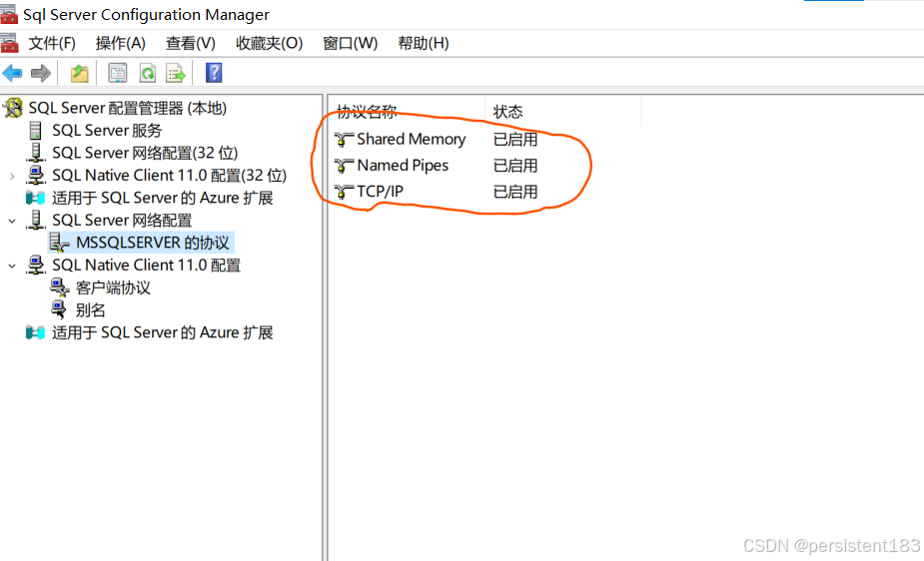Screen dimensions: 924x561
Task: Collapse the SQL Server 网络配置 node
Action: click(12, 221)
